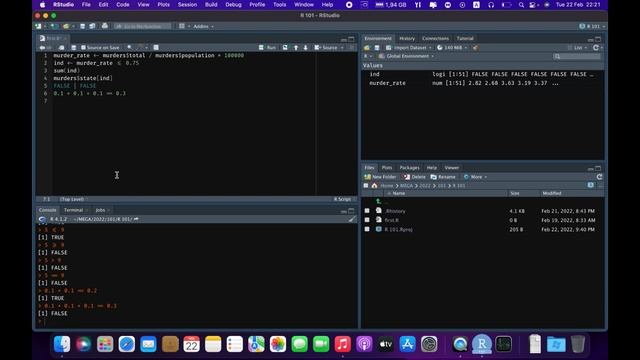The height and width of the screenshot is (360, 640).
Task: Check the box next to .Rhistory
Action: click(x=367, y=211)
